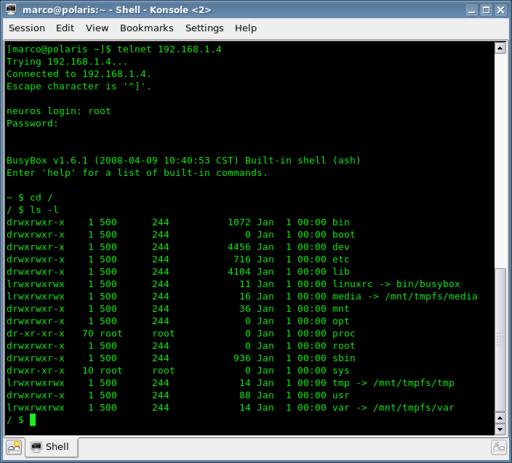Open the New Session icon in tab bar
The width and height of the screenshot is (512, 463).
point(14,447)
